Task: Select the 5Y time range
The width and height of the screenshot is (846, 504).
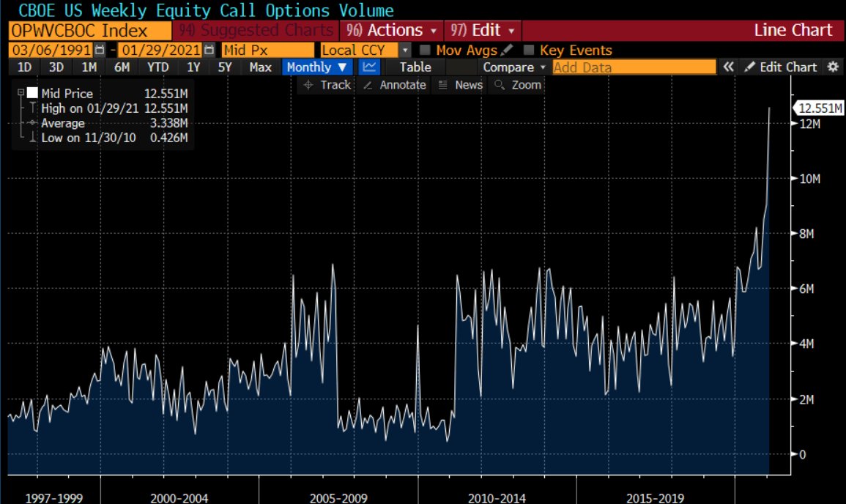Action: click(x=225, y=67)
